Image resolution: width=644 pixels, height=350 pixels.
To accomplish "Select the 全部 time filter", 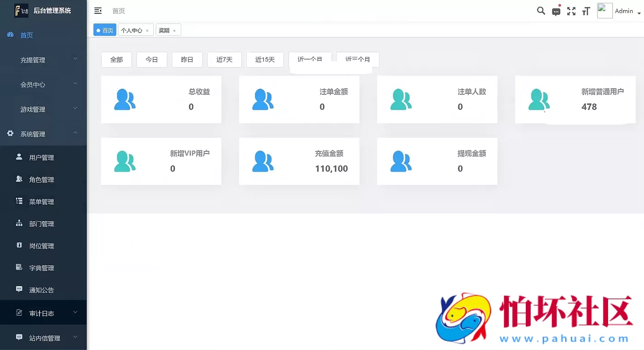I will pyautogui.click(x=116, y=59).
